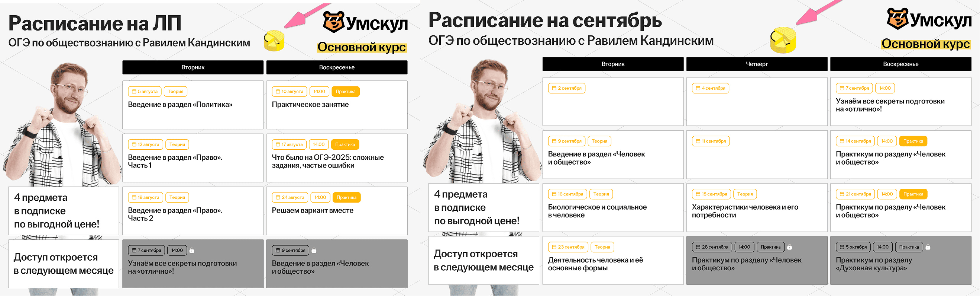Screen dimensions: 980x296
Task: Click the lock icon on the 7 сентября card
Action: pos(192,251)
